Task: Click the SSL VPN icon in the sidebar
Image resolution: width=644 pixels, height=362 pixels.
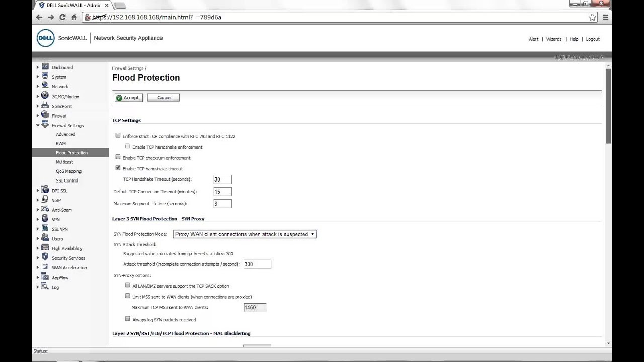Action: 45,228
